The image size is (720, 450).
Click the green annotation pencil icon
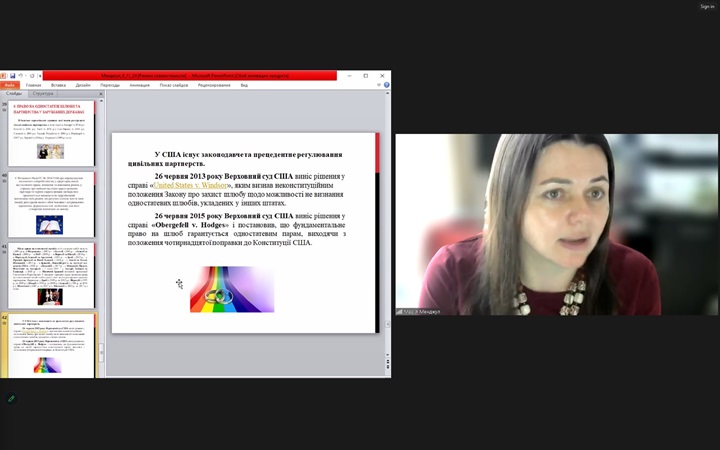point(11,398)
